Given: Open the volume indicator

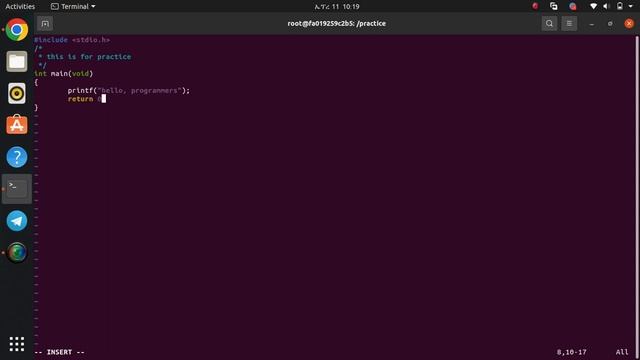Looking at the screenshot, I should click(x=606, y=6).
